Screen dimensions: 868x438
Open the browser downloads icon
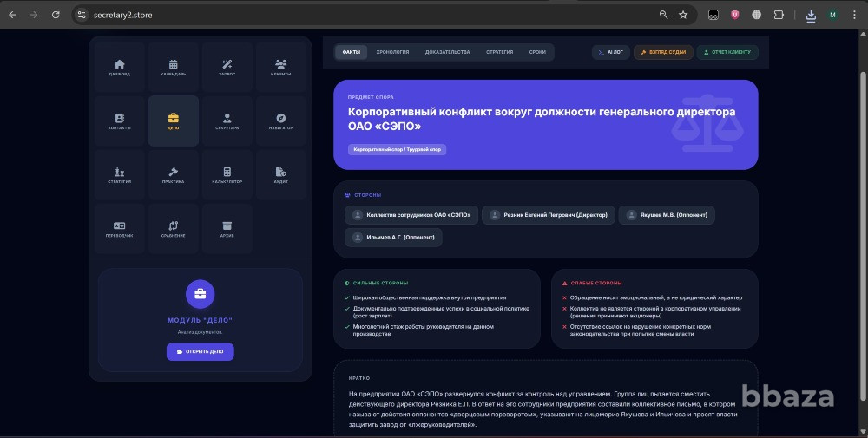[811, 16]
